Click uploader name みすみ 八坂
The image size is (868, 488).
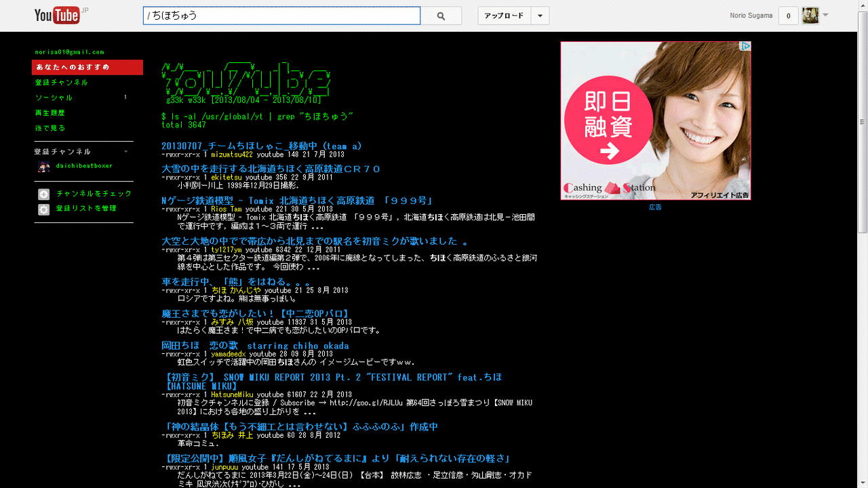pos(232,323)
